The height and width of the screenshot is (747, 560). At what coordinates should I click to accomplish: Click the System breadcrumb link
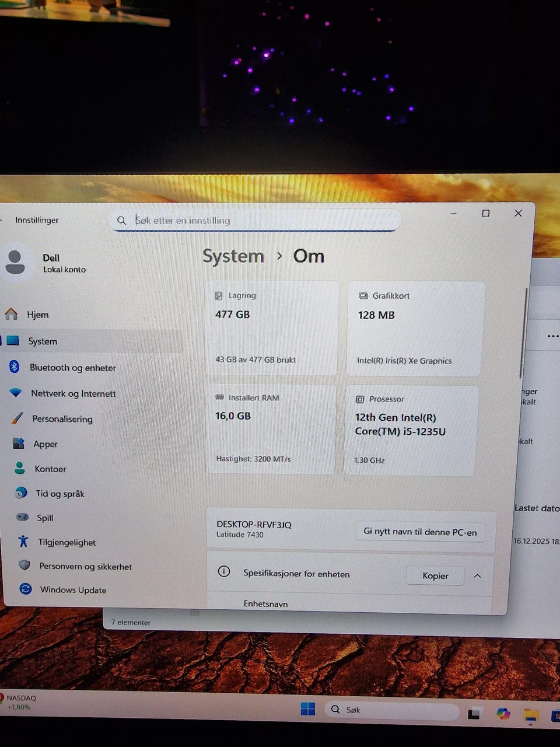coord(233,256)
